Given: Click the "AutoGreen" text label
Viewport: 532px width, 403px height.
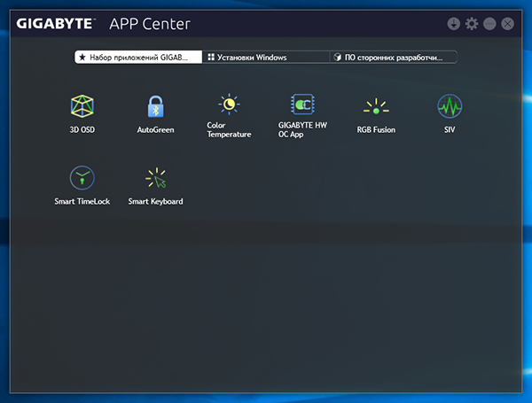Looking at the screenshot, I should coord(155,130).
